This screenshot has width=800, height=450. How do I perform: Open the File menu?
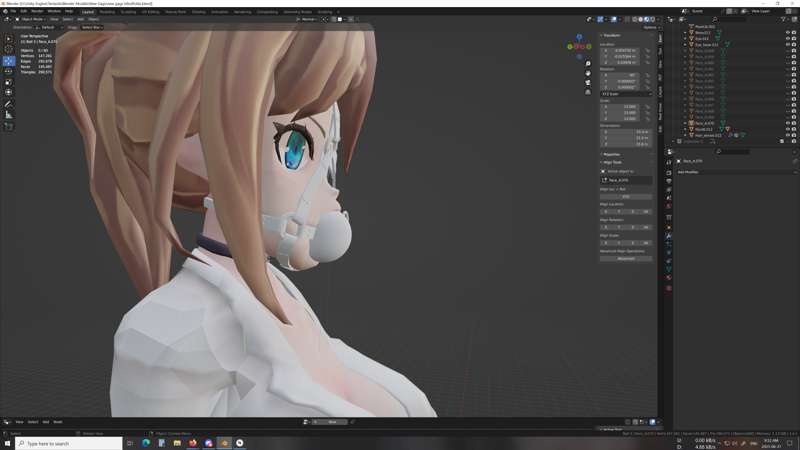click(x=13, y=11)
